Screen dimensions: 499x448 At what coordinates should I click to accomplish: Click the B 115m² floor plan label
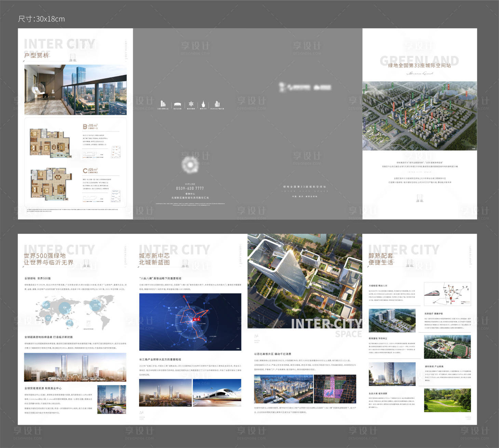click(x=90, y=126)
